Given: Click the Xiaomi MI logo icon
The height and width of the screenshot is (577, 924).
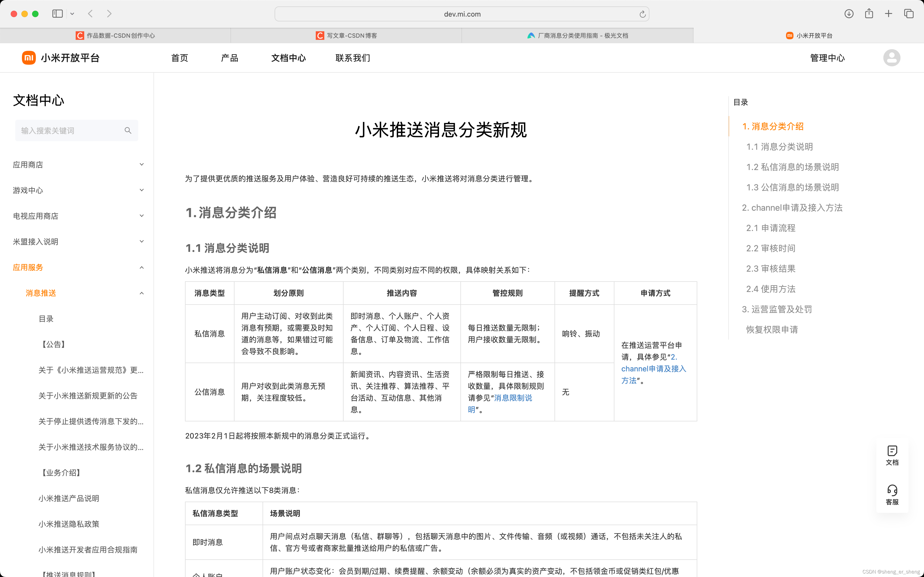Looking at the screenshot, I should [x=29, y=58].
